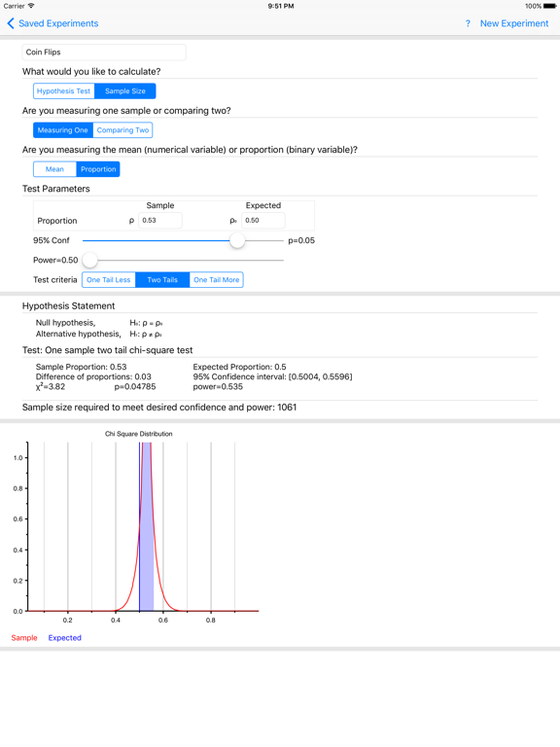Select One Tail More criteria
The width and height of the screenshot is (560, 747).
(x=217, y=280)
